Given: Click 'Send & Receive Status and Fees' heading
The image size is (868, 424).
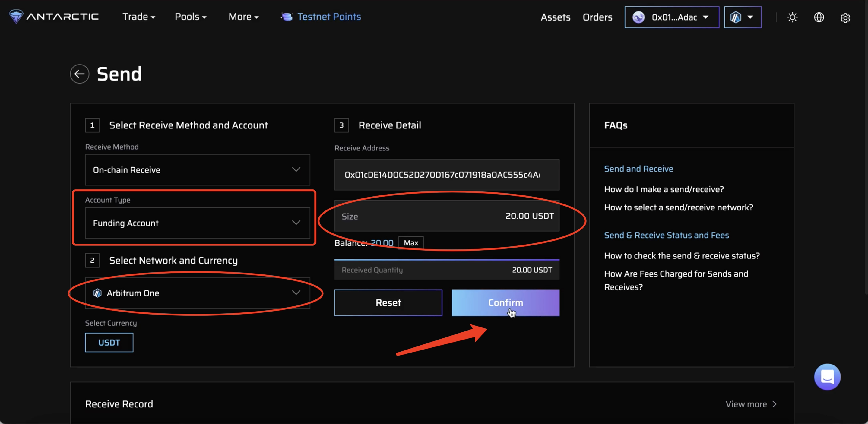Looking at the screenshot, I should 666,235.
